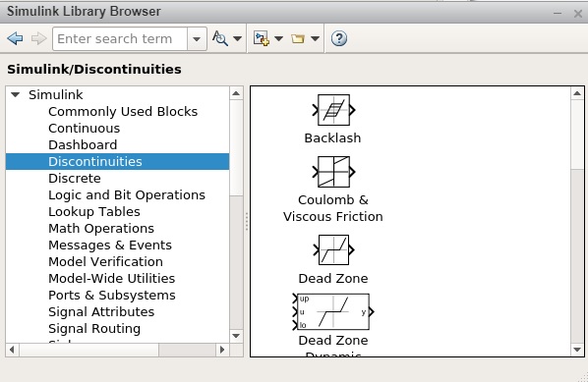
Task: Click the Backlash block icon
Action: click(x=333, y=110)
